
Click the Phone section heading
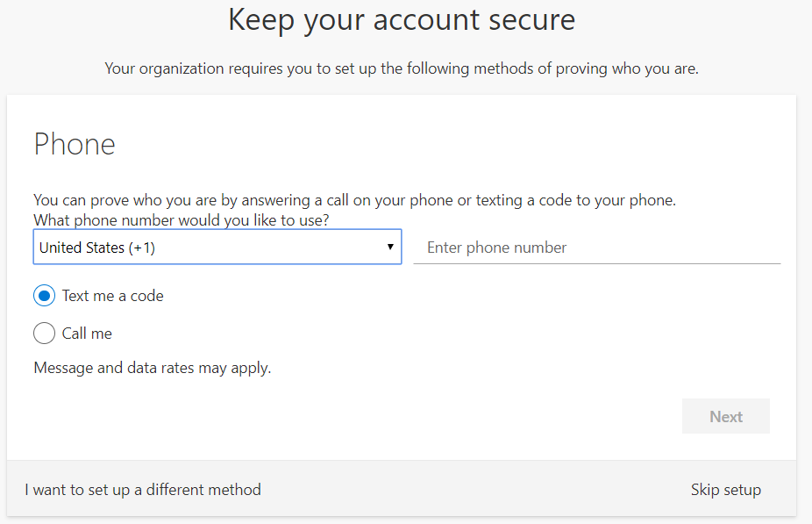pos(75,144)
